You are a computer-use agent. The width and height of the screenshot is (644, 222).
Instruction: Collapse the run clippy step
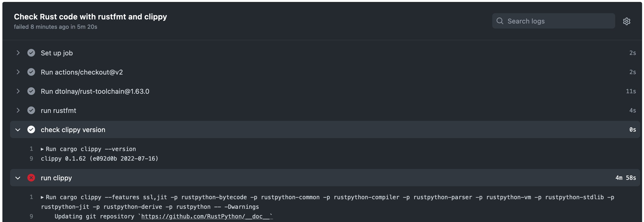tap(18, 178)
